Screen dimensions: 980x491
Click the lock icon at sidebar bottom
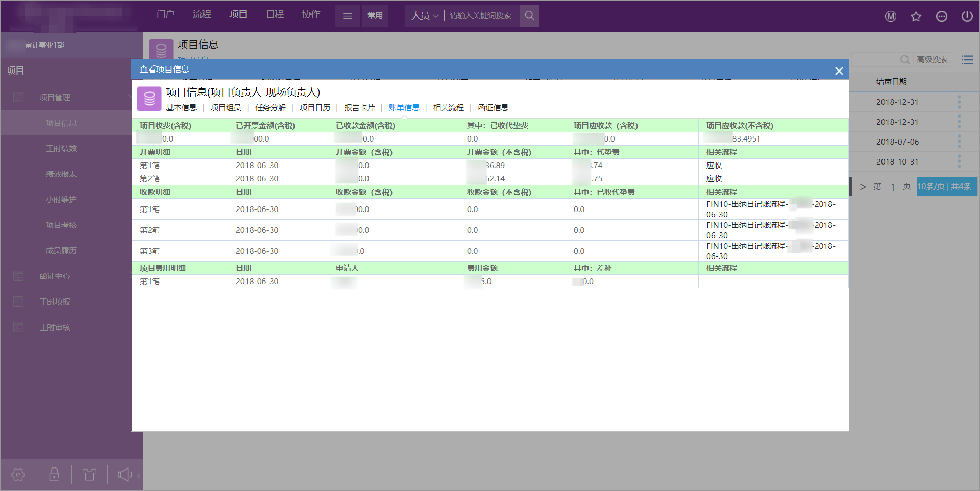(x=54, y=475)
